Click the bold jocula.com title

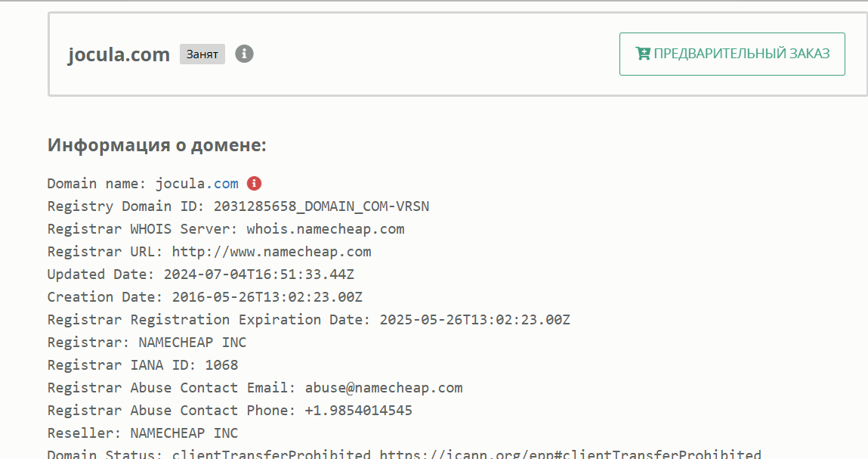click(x=119, y=54)
